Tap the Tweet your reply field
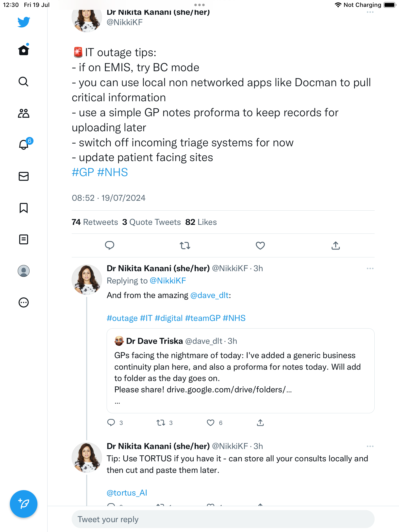 coord(223,519)
